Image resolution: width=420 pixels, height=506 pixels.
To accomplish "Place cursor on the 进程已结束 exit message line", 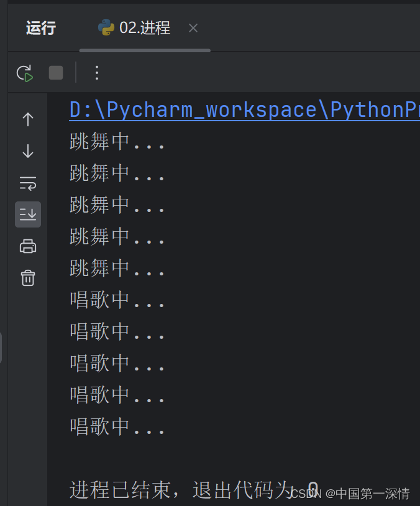I will (x=186, y=489).
